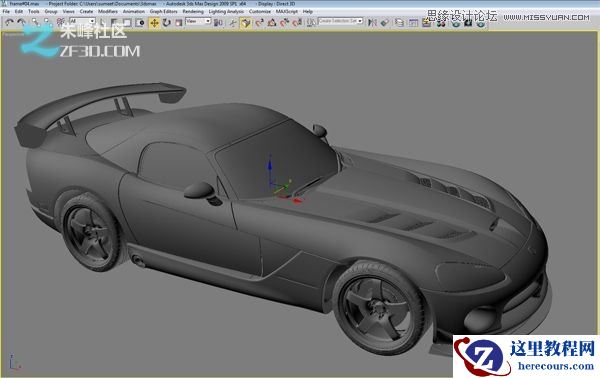Open the Animation menu
This screenshot has width=600, height=378.
click(134, 11)
